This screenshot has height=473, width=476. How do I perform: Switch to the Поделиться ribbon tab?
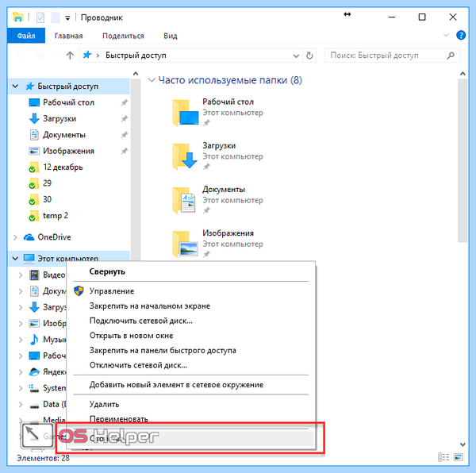123,36
